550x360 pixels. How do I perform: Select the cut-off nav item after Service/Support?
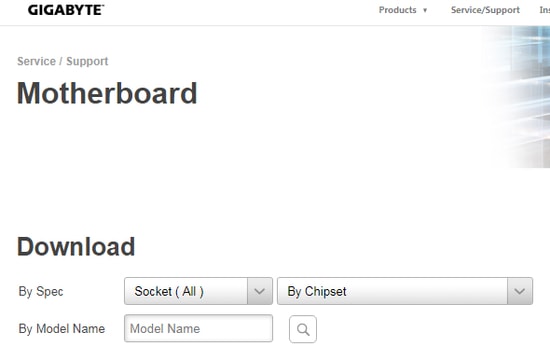pos(545,10)
